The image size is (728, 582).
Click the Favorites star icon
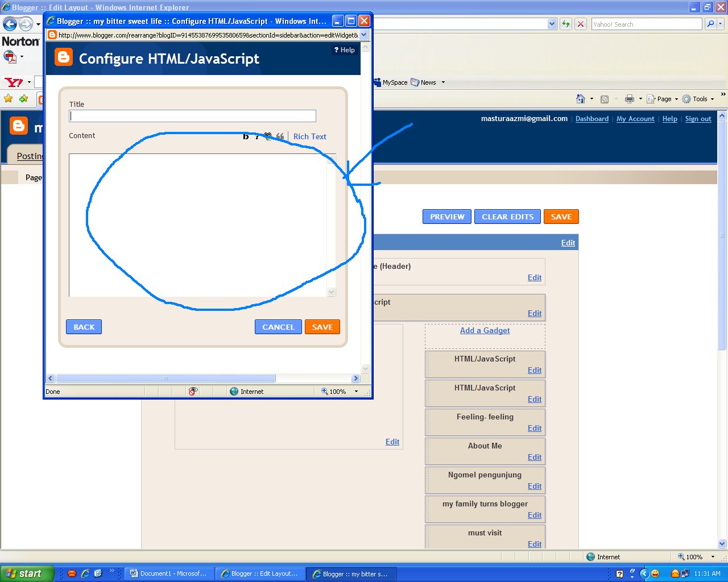coord(9,99)
